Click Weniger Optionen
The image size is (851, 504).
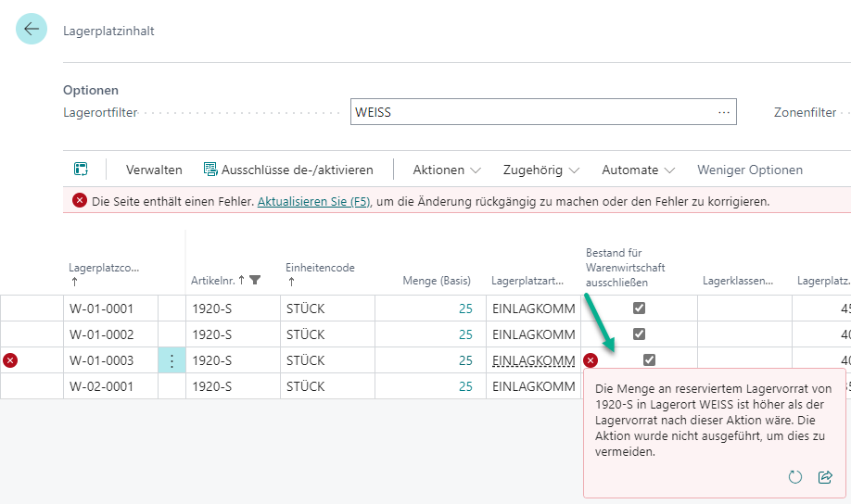[x=750, y=170]
